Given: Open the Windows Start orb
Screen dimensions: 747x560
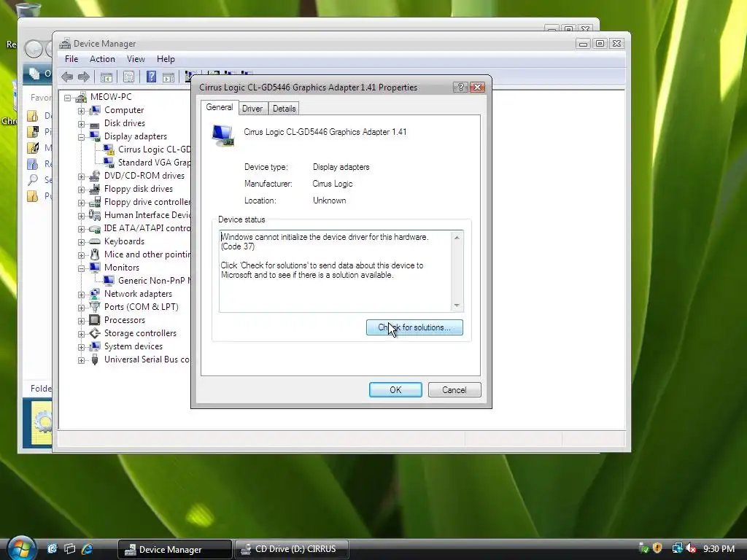Looking at the screenshot, I should click(21, 548).
